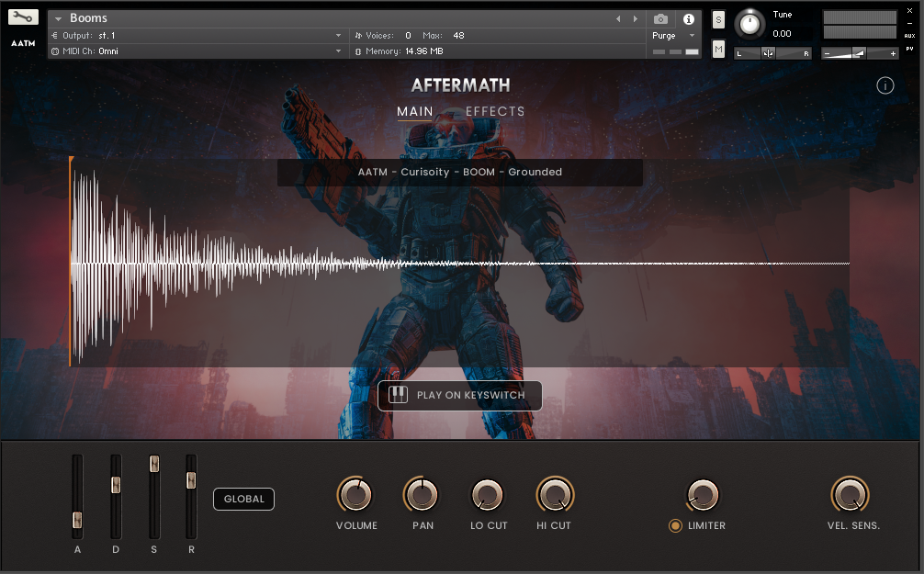This screenshot has height=574, width=924.
Task: Click the Global button
Action: [x=243, y=500]
